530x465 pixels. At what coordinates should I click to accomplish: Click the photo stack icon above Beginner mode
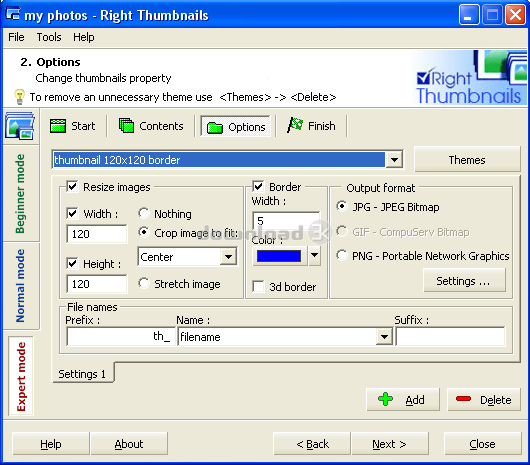point(20,126)
